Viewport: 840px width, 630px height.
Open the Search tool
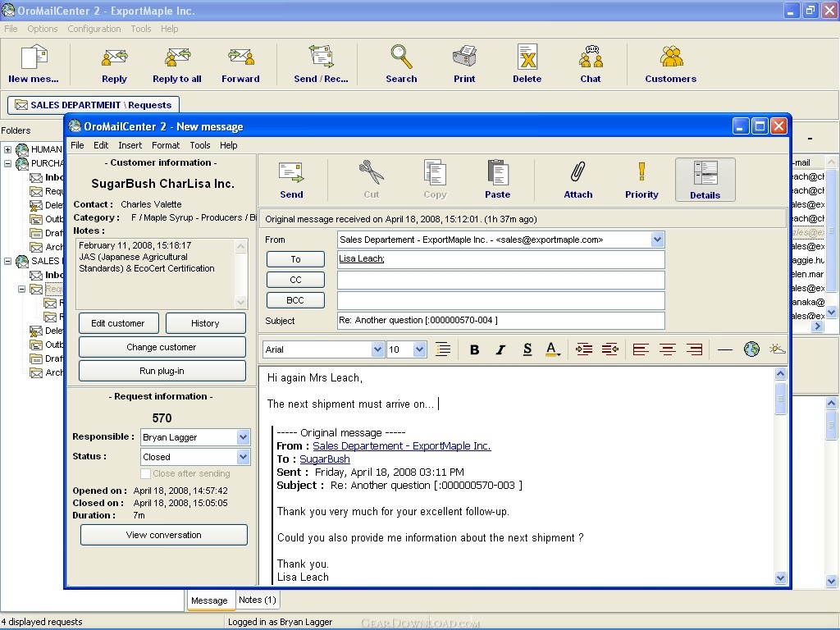pos(401,64)
